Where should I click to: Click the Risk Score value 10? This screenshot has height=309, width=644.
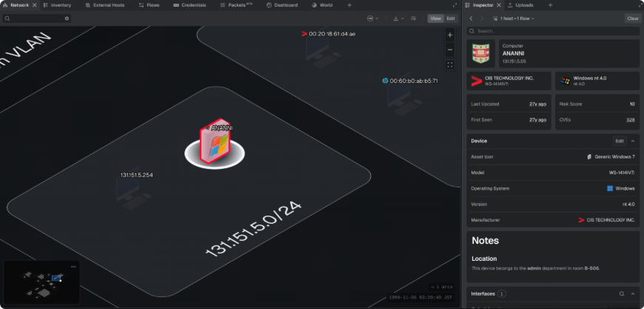click(x=632, y=104)
